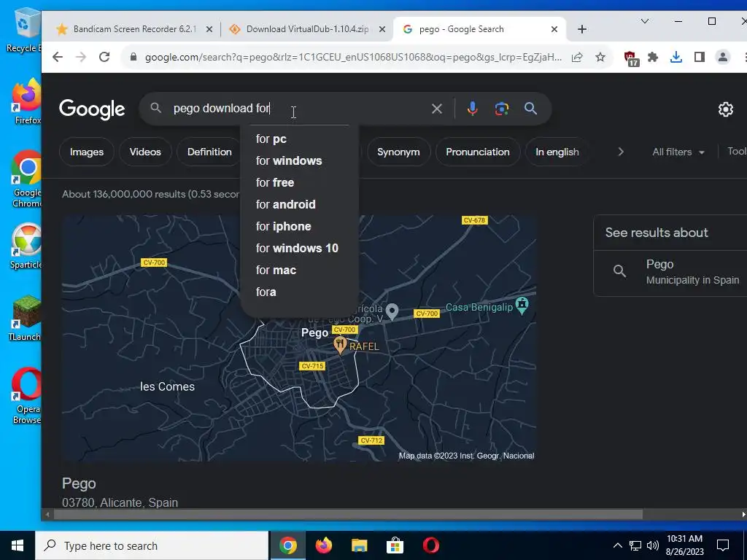Select the Synonym filter chip
The height and width of the screenshot is (560, 747).
pyautogui.click(x=398, y=152)
